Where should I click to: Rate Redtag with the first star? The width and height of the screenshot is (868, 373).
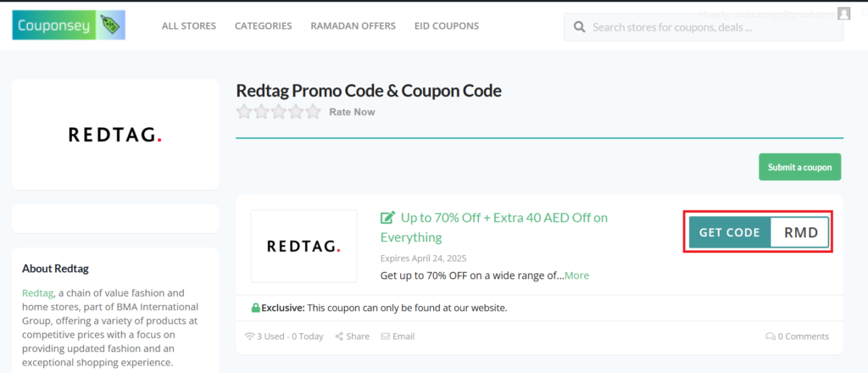[x=244, y=112]
